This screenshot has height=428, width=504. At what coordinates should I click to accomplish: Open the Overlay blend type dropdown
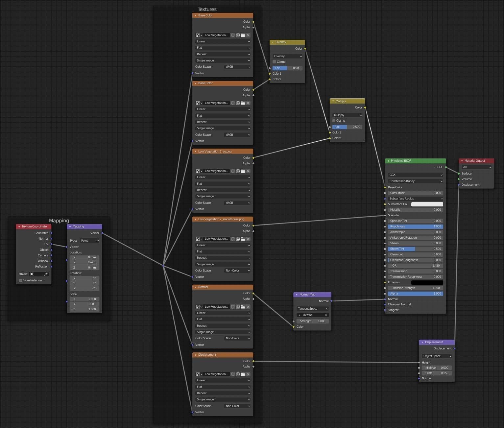(x=287, y=56)
